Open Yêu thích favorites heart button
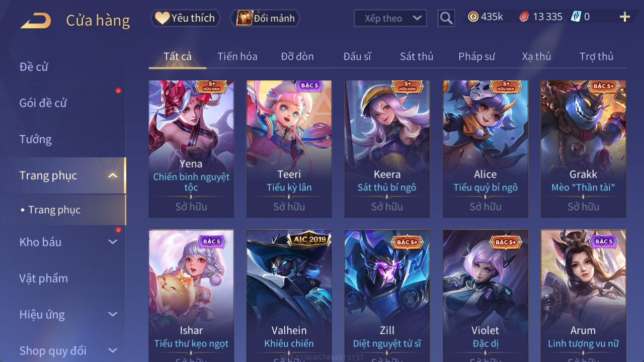Image resolution: width=644 pixels, height=362 pixels. coord(186,18)
